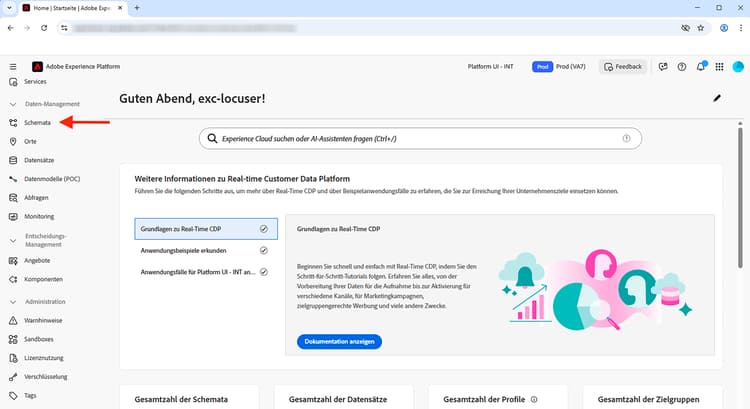Click the Tags label icon

(13, 396)
